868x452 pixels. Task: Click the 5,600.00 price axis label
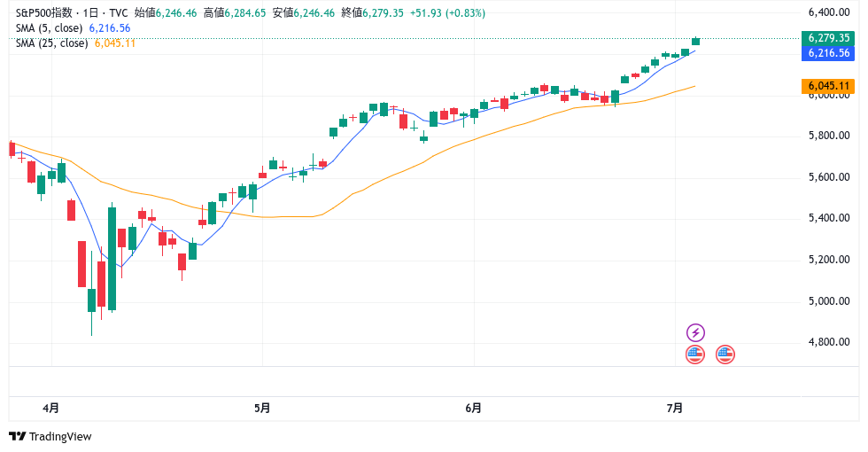coord(829,177)
